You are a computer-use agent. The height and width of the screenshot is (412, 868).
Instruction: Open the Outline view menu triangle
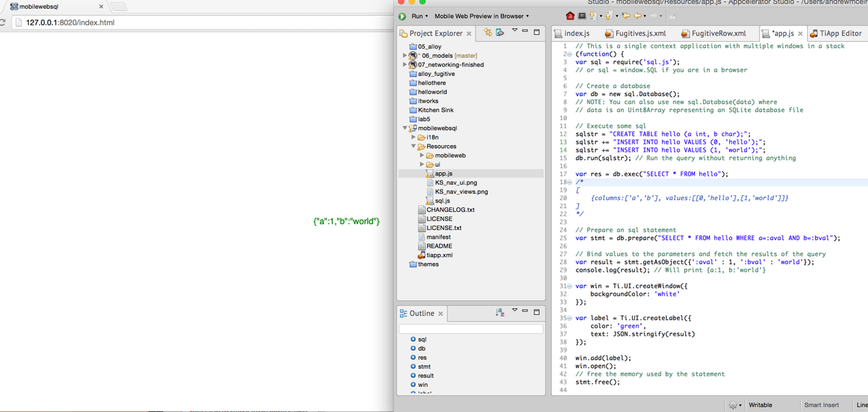(514, 311)
